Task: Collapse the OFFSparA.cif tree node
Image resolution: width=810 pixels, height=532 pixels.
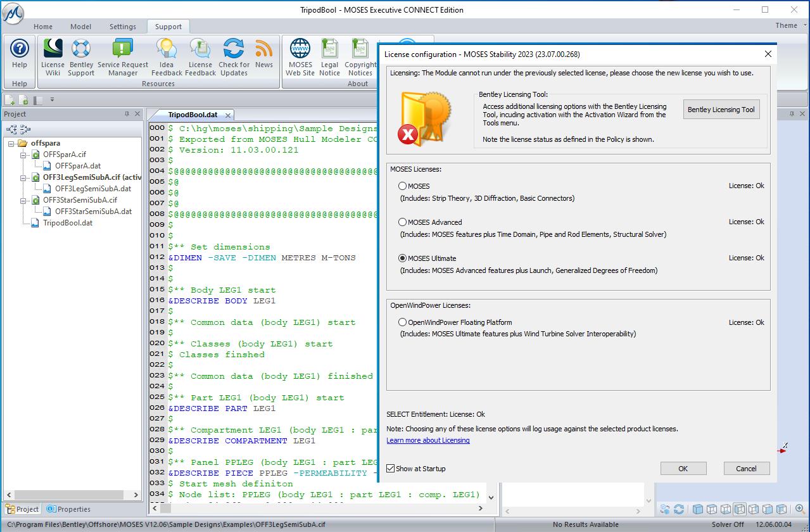Action: pos(23,155)
